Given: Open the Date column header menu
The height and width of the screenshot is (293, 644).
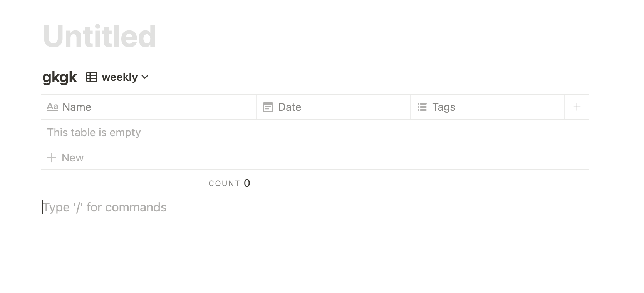Looking at the screenshot, I should pyautogui.click(x=289, y=107).
